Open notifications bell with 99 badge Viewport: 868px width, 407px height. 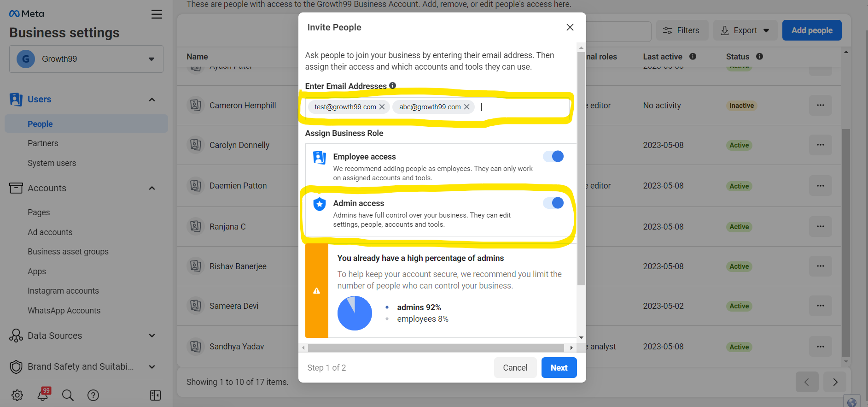[x=43, y=394]
